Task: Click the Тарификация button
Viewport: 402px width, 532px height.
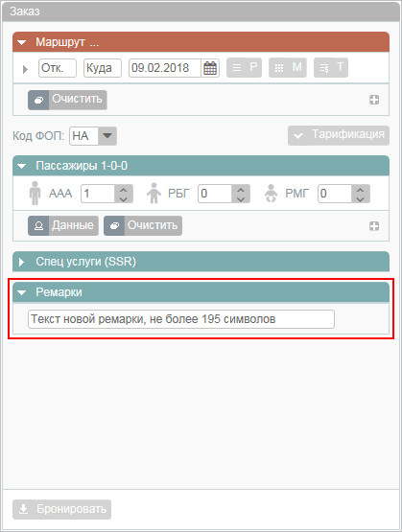Action: [x=339, y=136]
